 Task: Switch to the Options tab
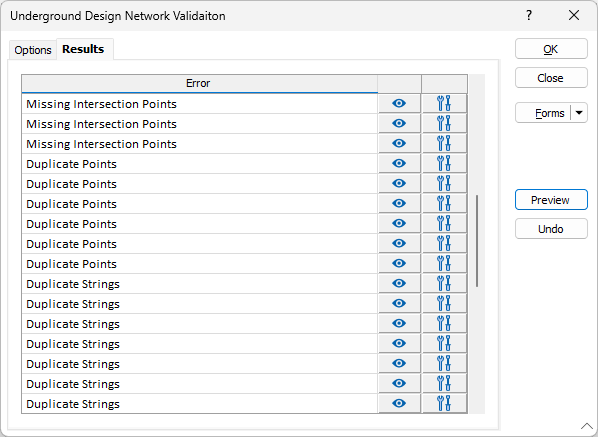point(33,50)
